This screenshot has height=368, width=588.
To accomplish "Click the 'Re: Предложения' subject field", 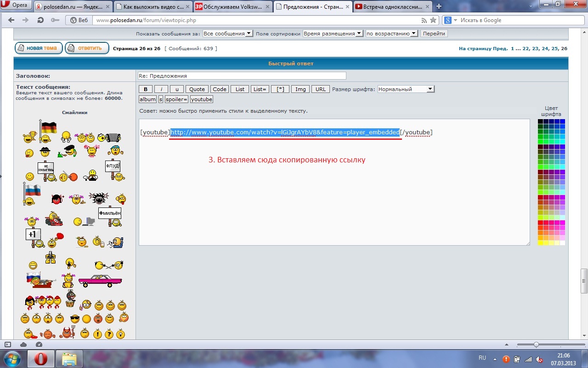I will coord(242,76).
